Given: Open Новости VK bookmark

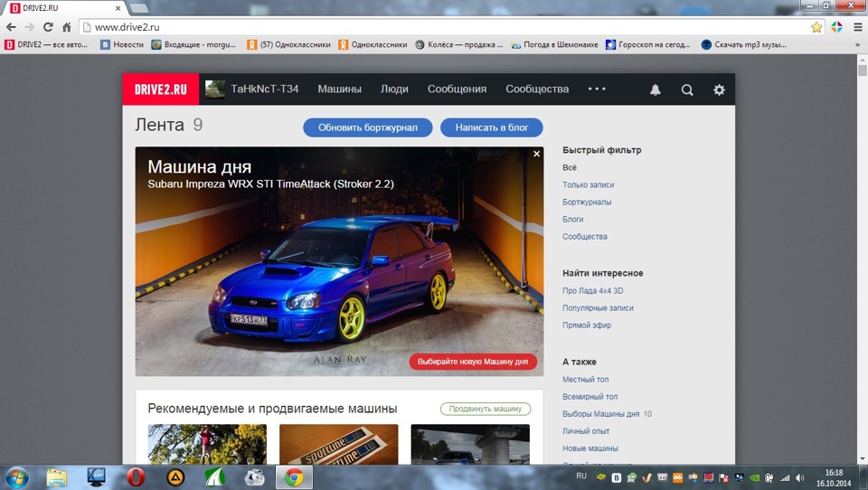Looking at the screenshot, I should click(122, 45).
